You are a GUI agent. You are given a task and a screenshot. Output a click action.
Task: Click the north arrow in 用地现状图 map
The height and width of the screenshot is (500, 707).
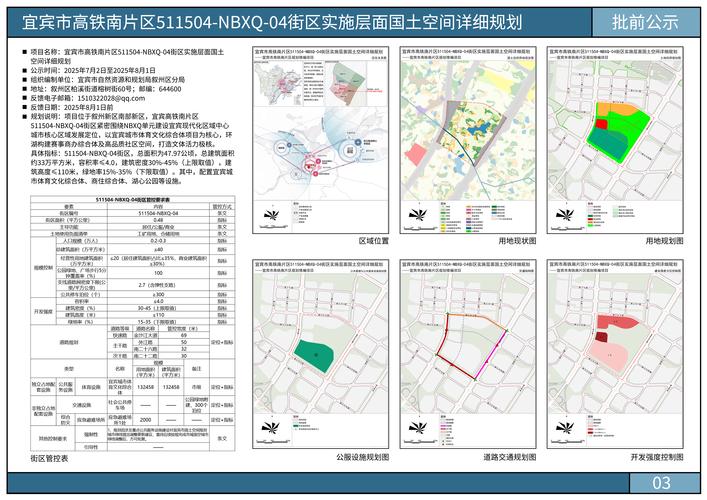point(419,214)
